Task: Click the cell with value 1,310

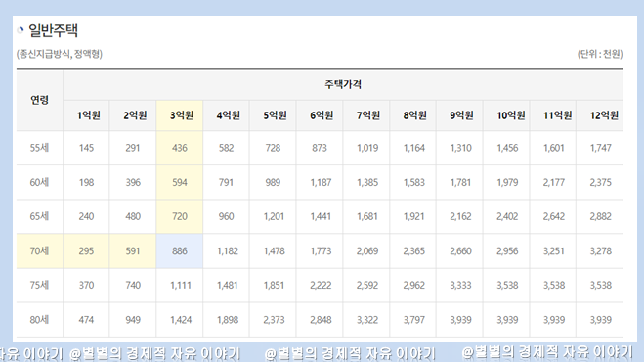Action: coord(459,148)
